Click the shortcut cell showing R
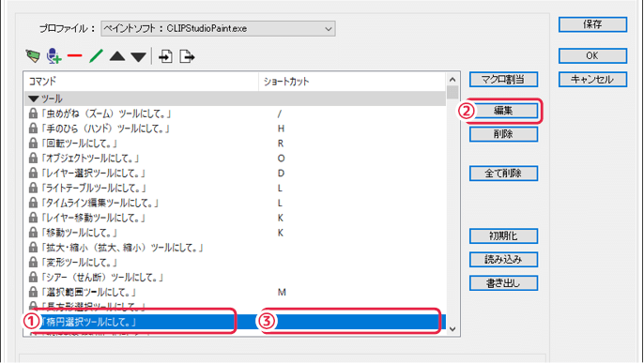This screenshot has width=644, height=363. [281, 144]
